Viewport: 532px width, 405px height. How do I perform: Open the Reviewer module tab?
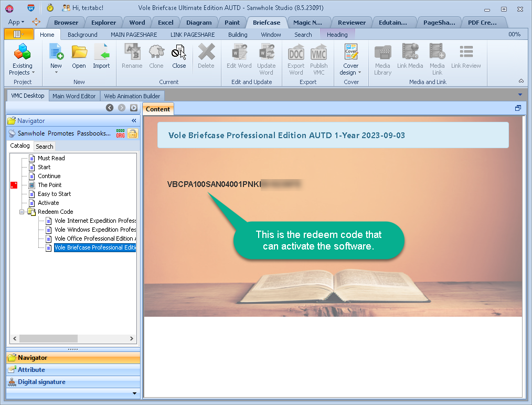coord(352,23)
